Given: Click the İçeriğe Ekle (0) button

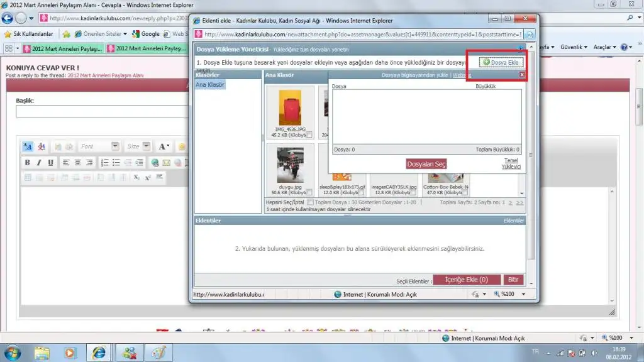Looking at the screenshot, I should 467,280.
